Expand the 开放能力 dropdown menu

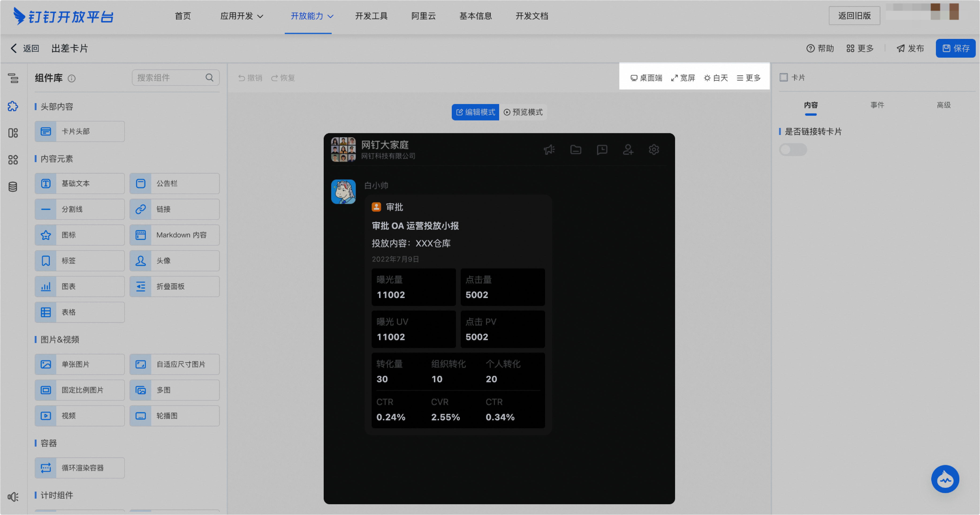point(311,16)
